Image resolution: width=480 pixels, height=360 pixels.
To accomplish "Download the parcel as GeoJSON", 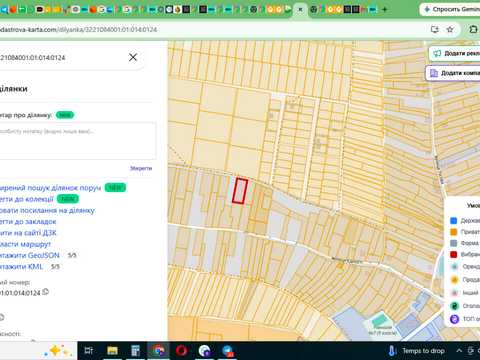I will (30, 256).
